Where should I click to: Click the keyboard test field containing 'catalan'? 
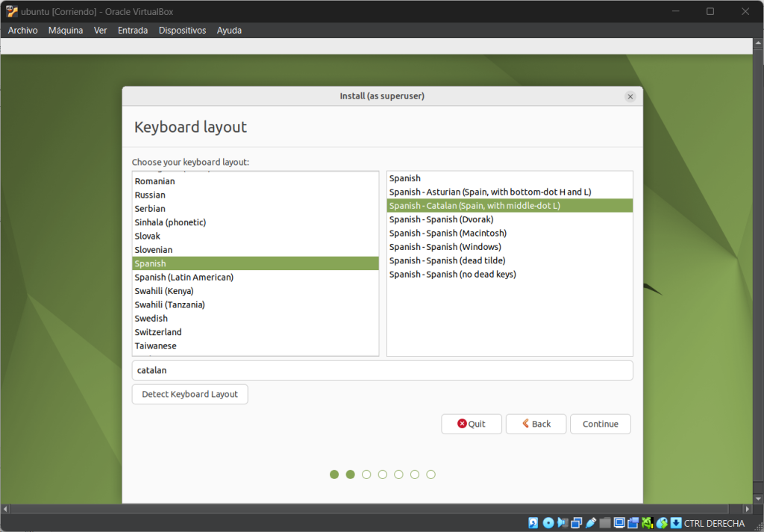(382, 370)
